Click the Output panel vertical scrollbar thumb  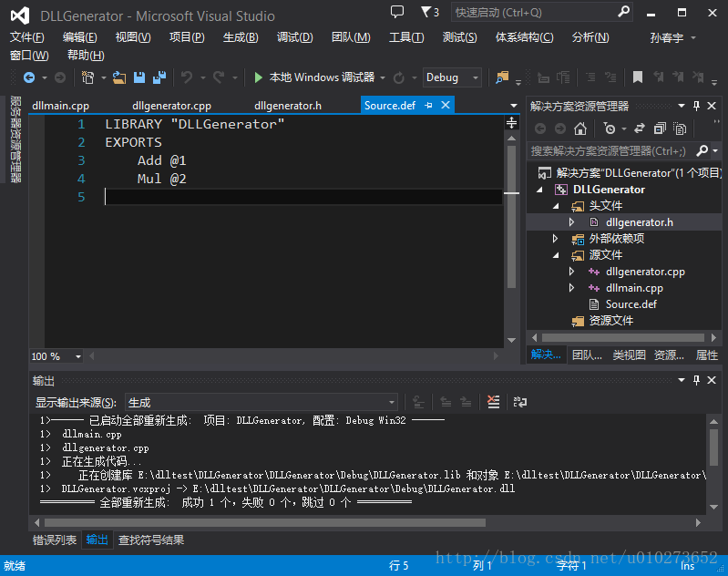click(713, 447)
